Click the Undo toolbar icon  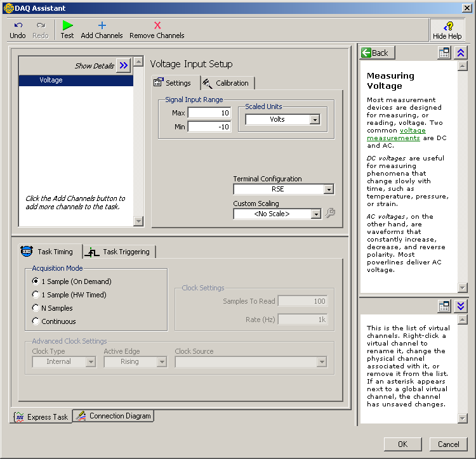pos(18,25)
